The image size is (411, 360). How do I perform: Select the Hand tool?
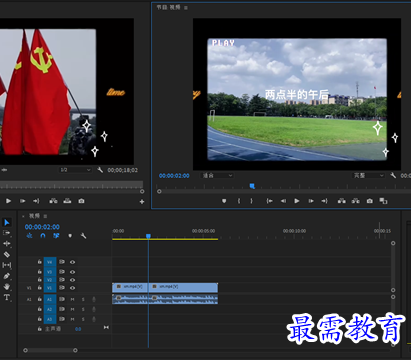7,286
